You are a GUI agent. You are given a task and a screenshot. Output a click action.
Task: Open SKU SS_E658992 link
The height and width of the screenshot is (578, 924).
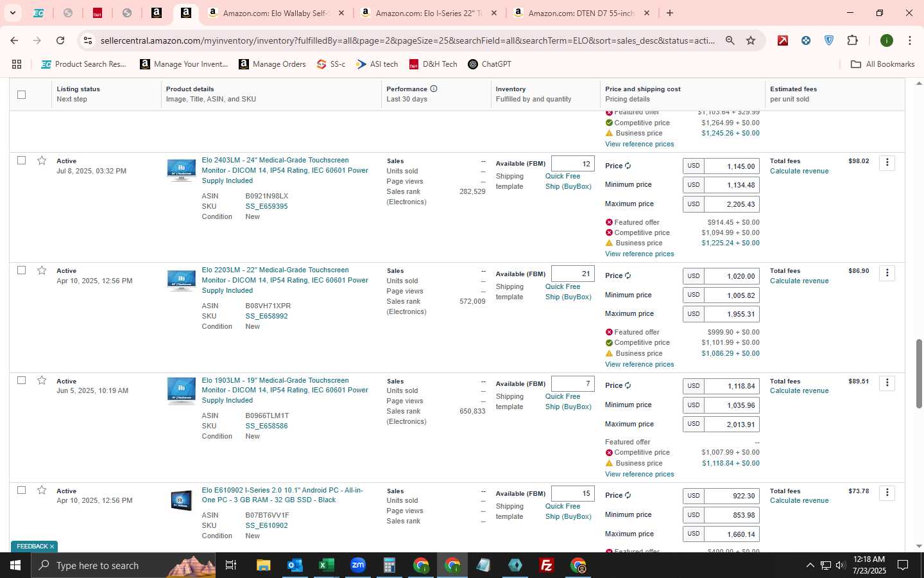coord(266,316)
